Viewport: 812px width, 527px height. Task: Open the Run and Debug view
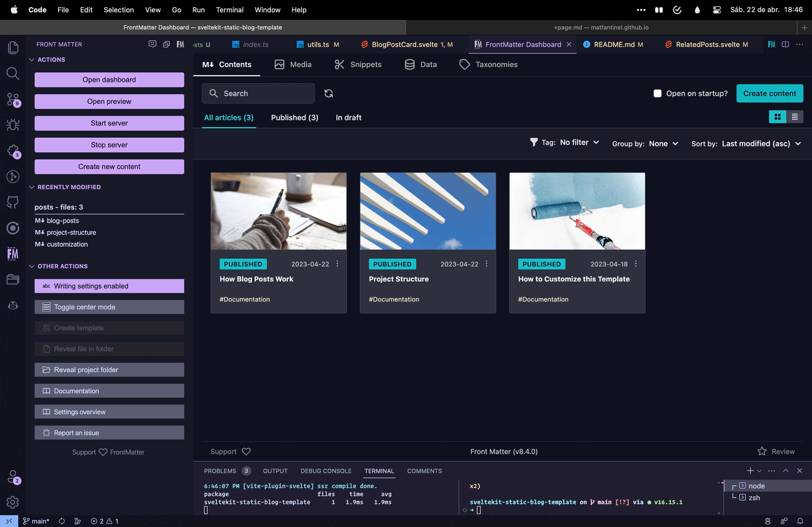coord(13,125)
